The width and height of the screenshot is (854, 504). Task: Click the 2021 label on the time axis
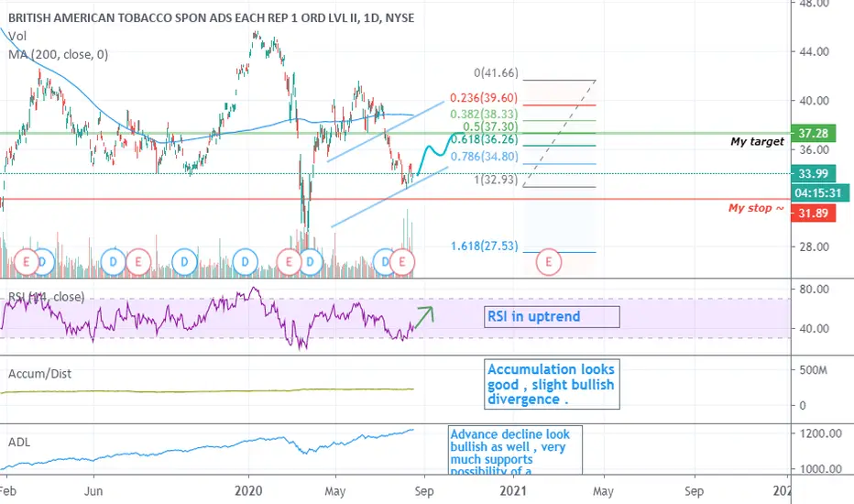pos(513,491)
